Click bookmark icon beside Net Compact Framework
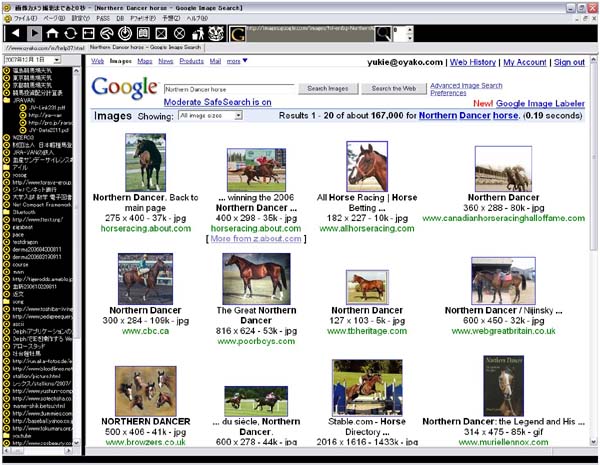600x465 pixels. (x=7, y=205)
